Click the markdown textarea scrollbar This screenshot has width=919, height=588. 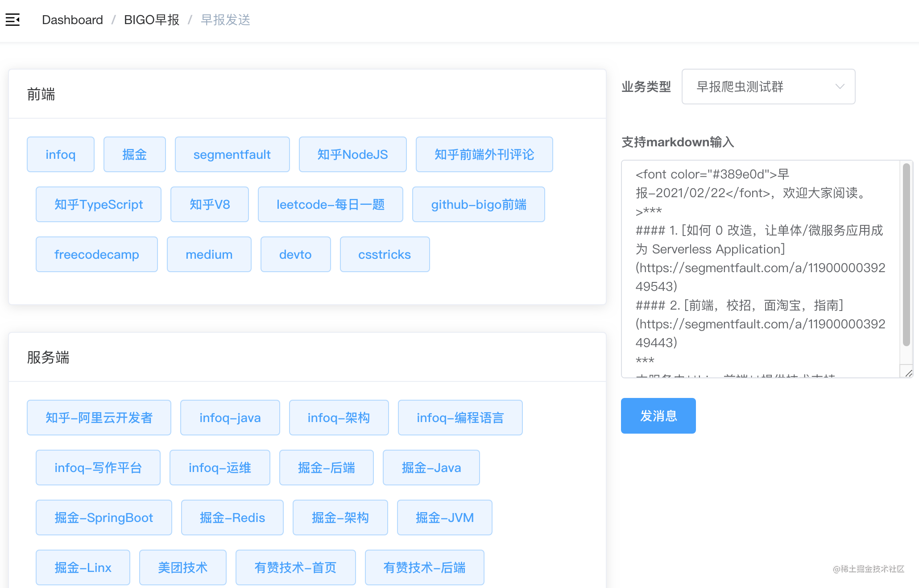[906, 254]
